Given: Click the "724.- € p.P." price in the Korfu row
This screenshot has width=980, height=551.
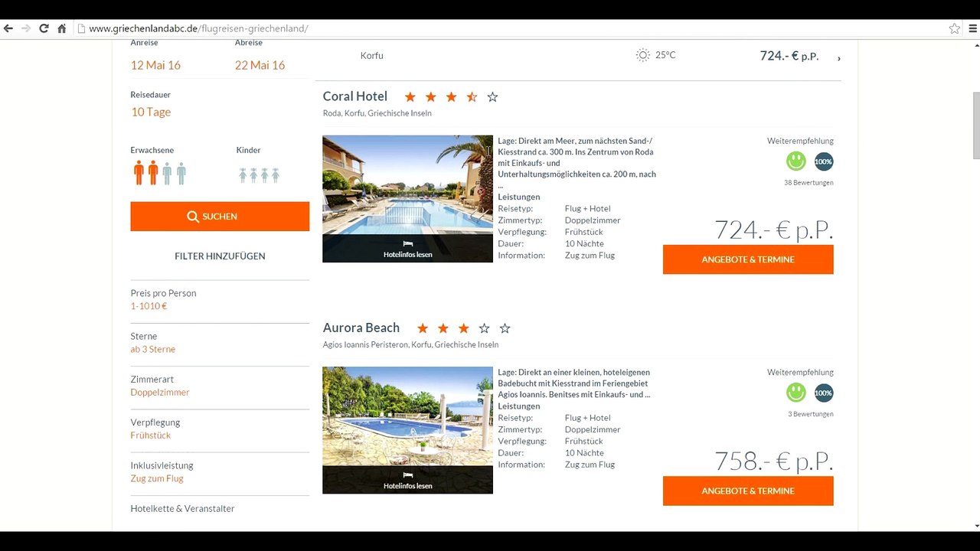Looking at the screenshot, I should point(789,56).
